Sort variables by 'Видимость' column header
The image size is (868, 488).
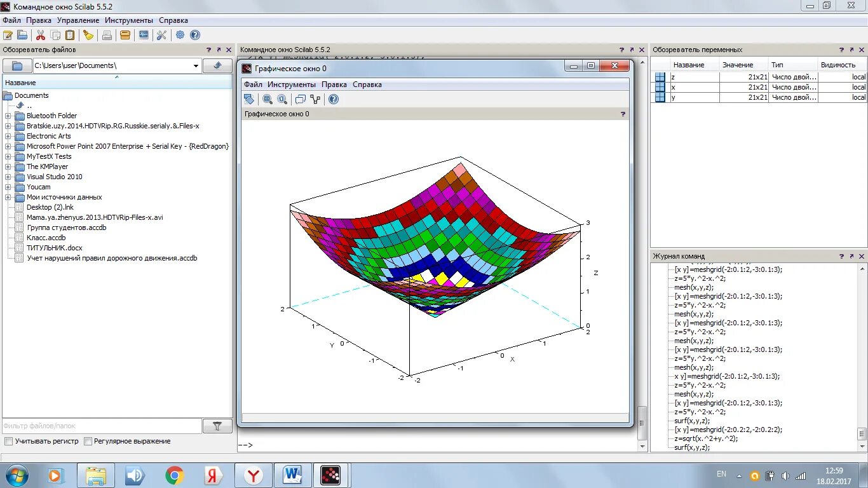[842, 65]
